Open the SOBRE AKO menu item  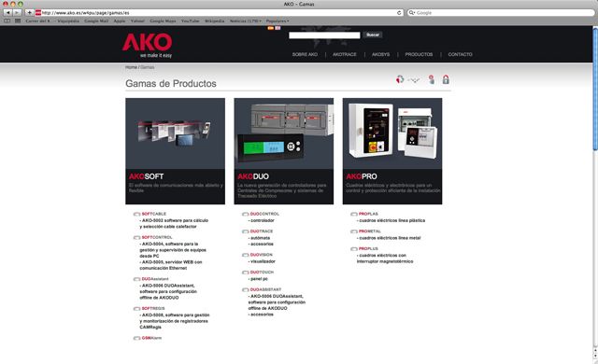[305, 54]
